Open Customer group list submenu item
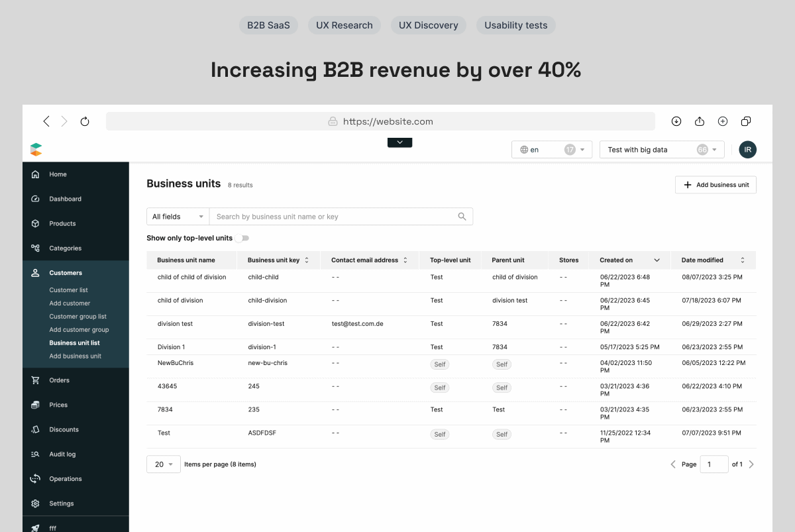 78,317
